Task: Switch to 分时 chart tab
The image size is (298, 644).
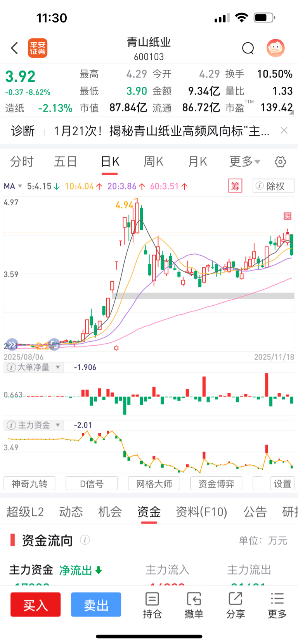Action: [x=22, y=162]
